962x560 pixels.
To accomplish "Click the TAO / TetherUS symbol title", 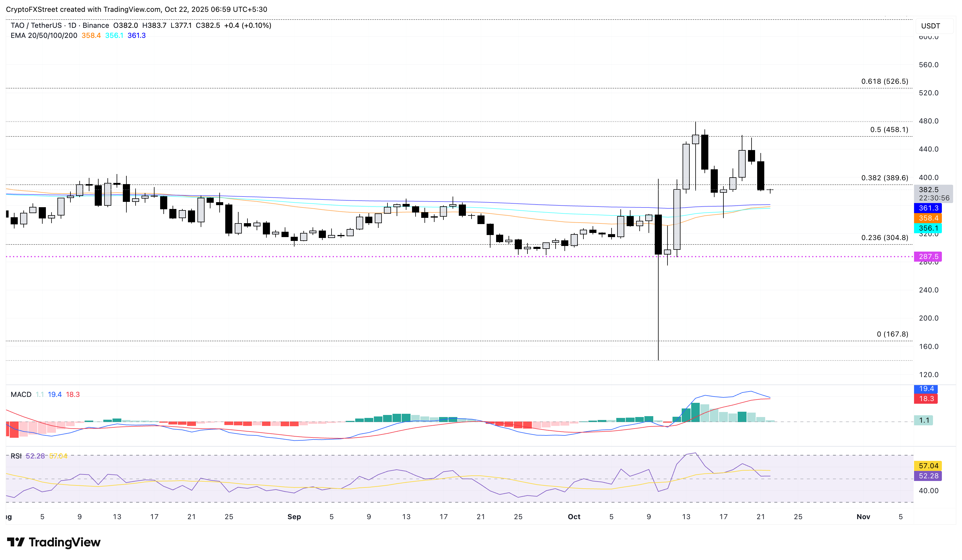I will pos(36,25).
